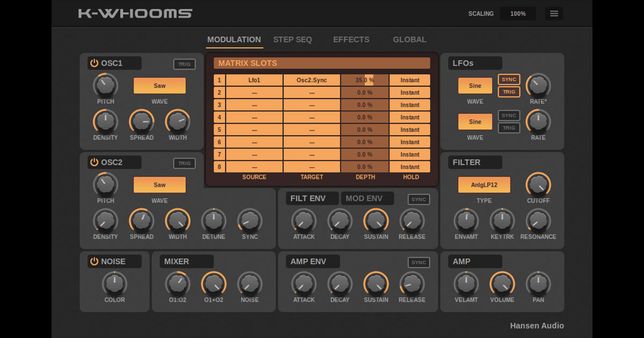Turn the Mixer Noise level knob
The height and width of the screenshot is (338, 644).
point(250,284)
